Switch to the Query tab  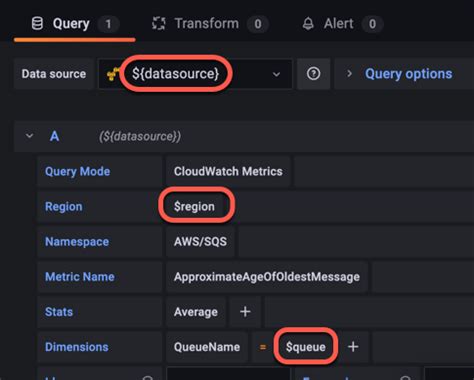pyautogui.click(x=75, y=24)
